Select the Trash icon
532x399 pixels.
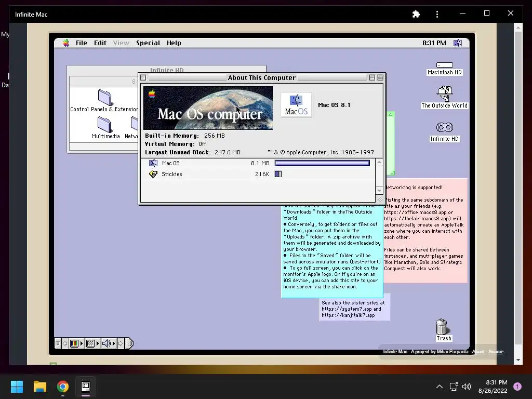pos(444,329)
